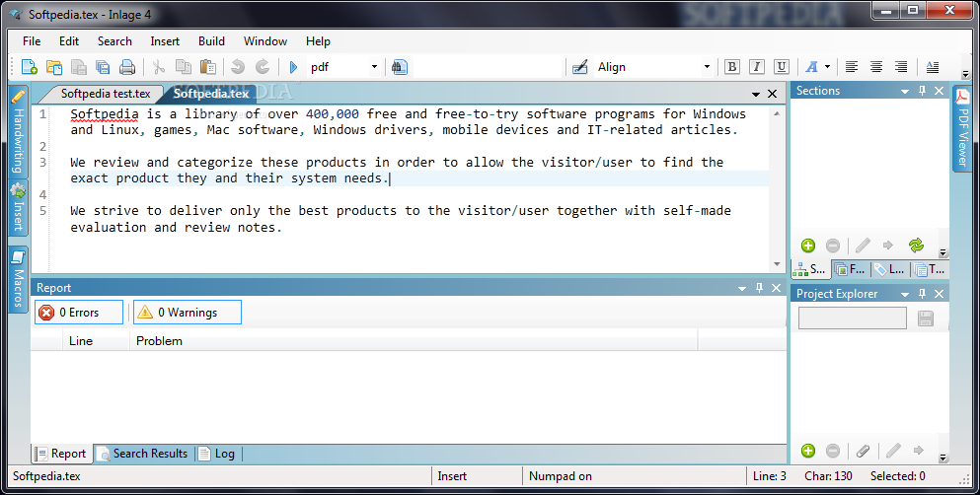980x495 pixels.
Task: Click the line spacing icon at the toolbar's end
Action: pyautogui.click(x=932, y=67)
